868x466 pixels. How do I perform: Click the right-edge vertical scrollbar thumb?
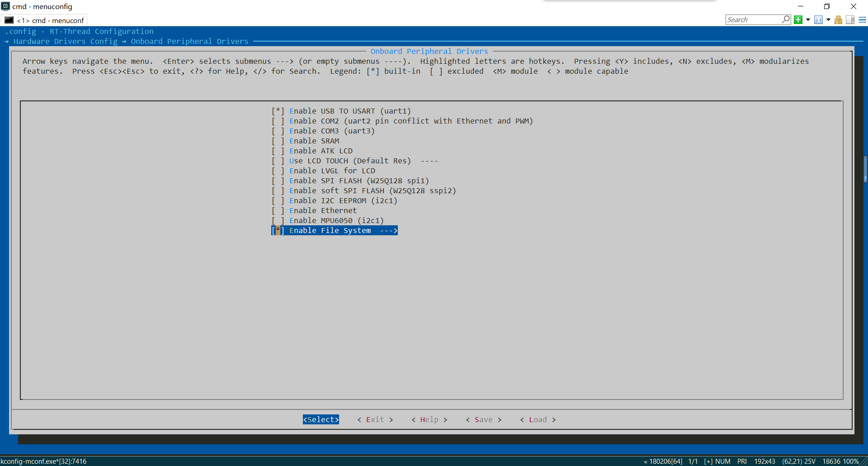(x=865, y=169)
